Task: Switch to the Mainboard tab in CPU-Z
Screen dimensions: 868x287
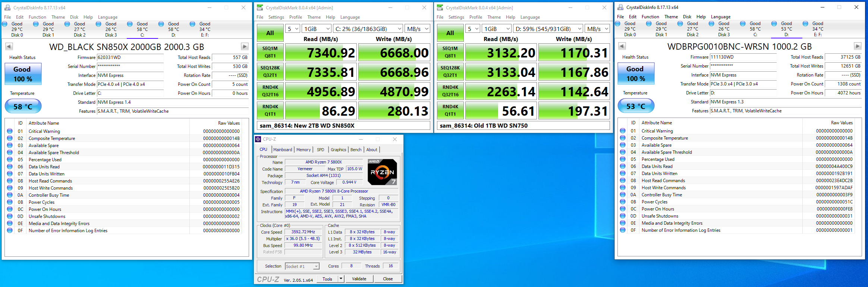Action: (283, 150)
